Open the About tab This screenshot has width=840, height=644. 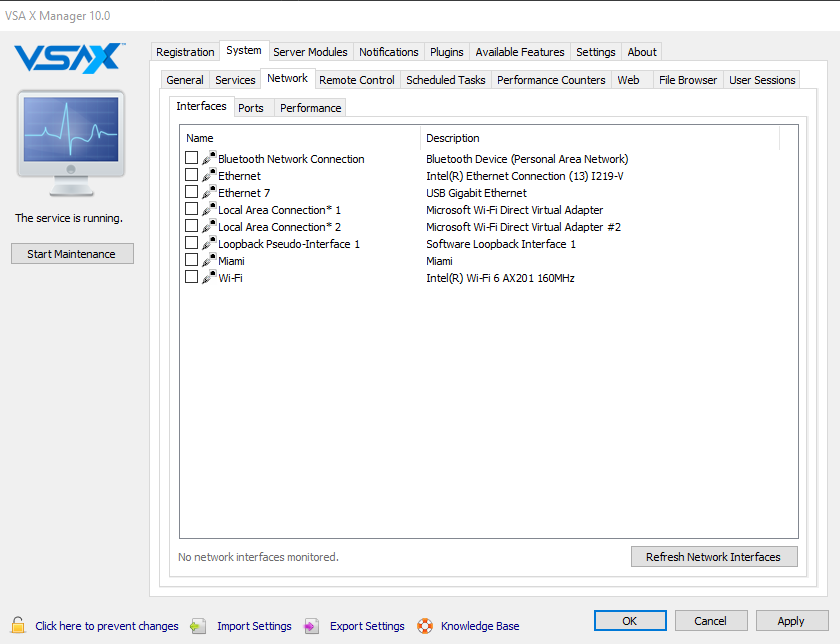(x=642, y=52)
